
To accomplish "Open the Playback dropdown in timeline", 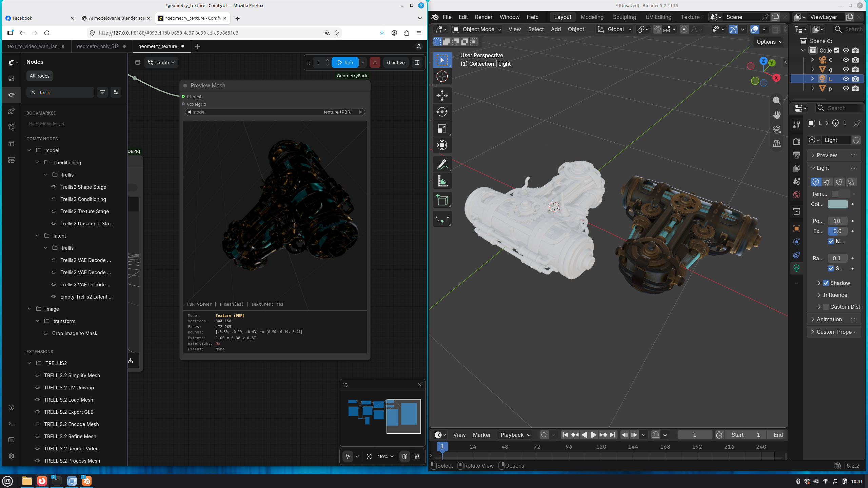I will (515, 435).
